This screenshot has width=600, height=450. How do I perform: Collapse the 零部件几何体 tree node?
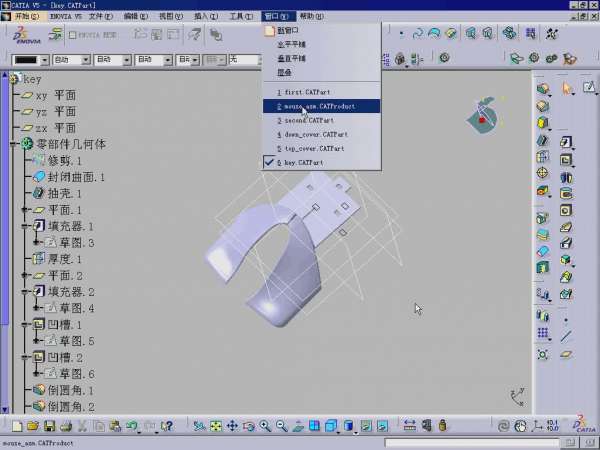pyautogui.click(x=14, y=144)
